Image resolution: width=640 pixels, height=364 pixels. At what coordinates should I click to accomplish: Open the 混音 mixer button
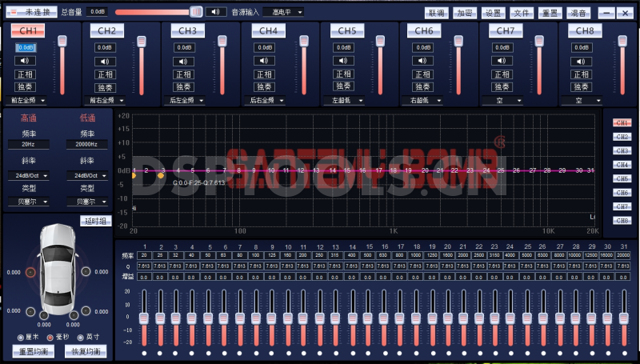pos(578,13)
